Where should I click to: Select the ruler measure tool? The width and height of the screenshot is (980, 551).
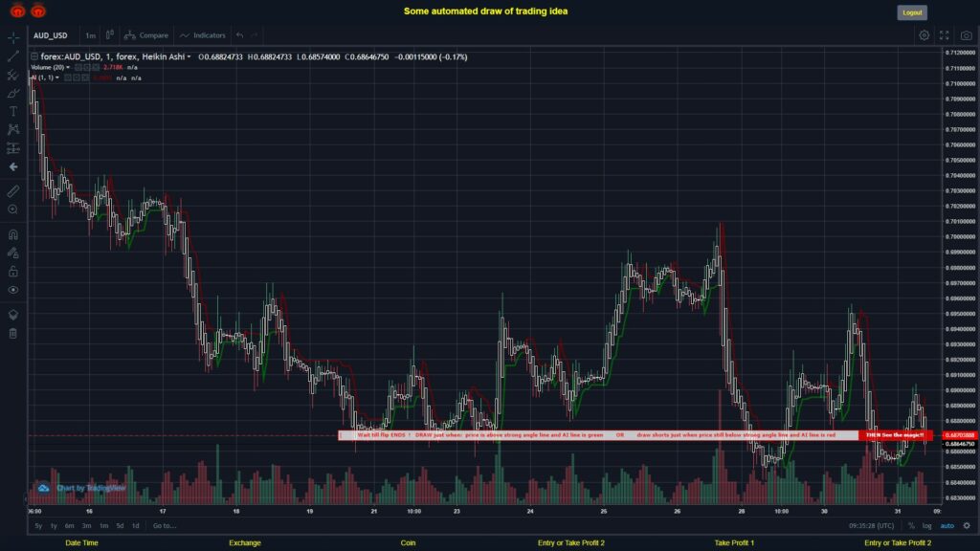pyautogui.click(x=13, y=191)
